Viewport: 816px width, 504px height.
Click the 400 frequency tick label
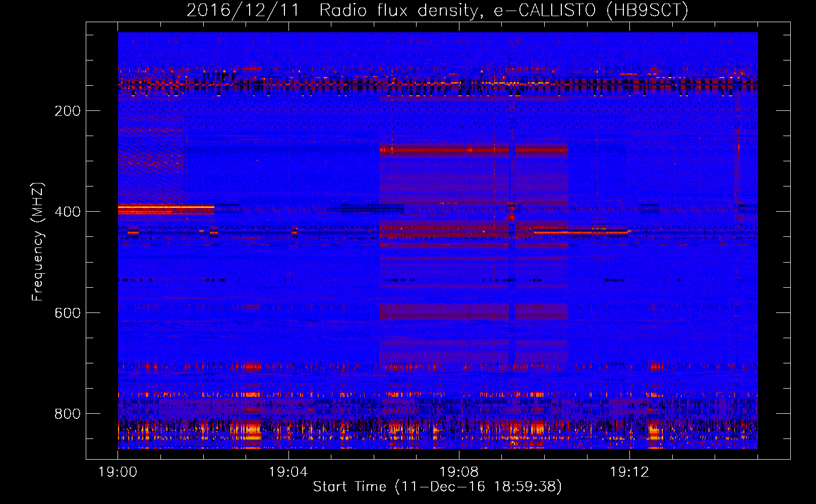[68, 212]
